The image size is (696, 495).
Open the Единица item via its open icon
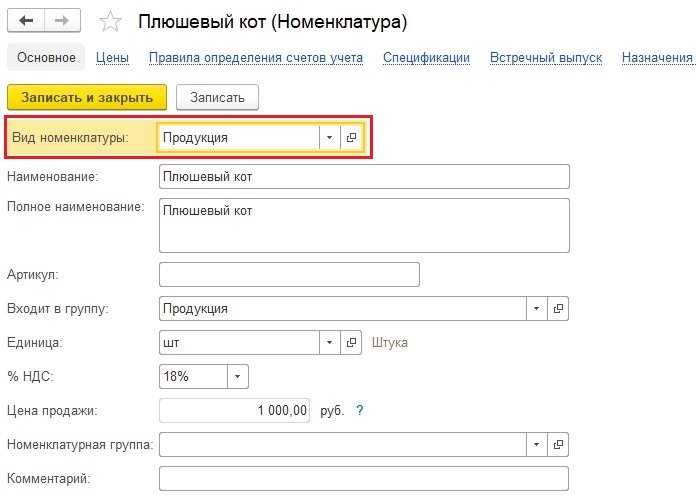(x=351, y=342)
